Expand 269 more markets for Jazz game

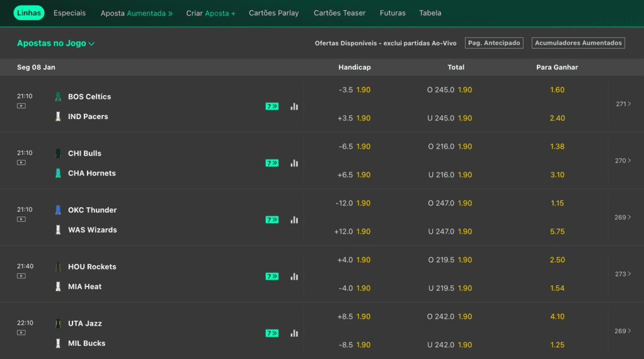coord(623,331)
